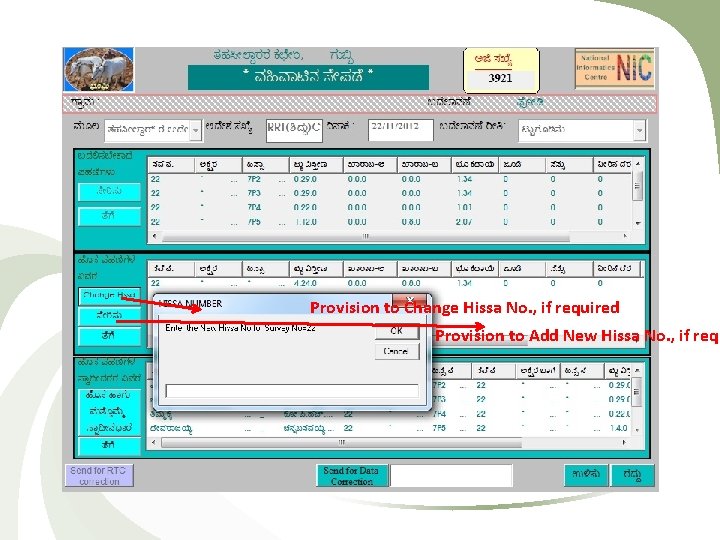Image resolution: width=720 pixels, height=540 pixels.
Task: Click extent value 1.12.0 in the top table
Action: click(305, 222)
